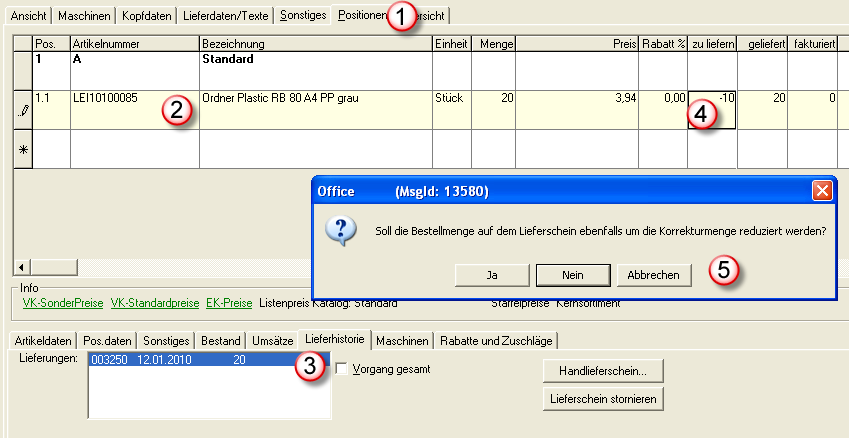Open the VK-Standardpreise link

[154, 303]
